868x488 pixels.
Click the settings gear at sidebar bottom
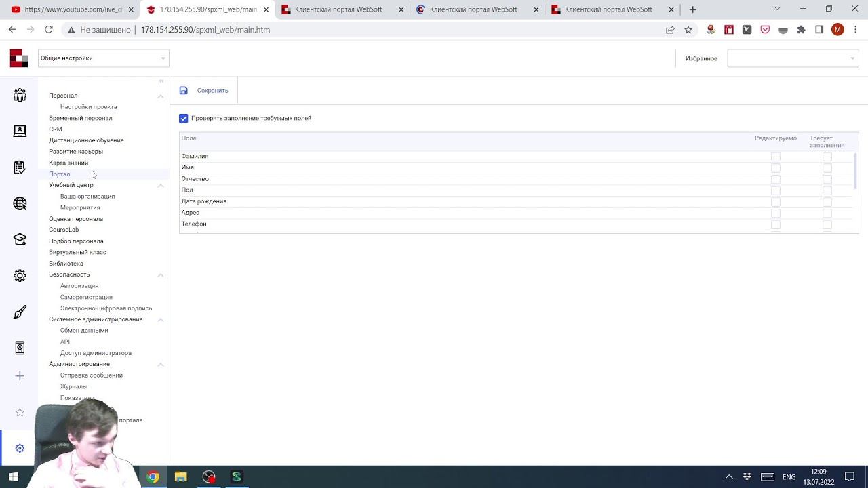(x=20, y=448)
